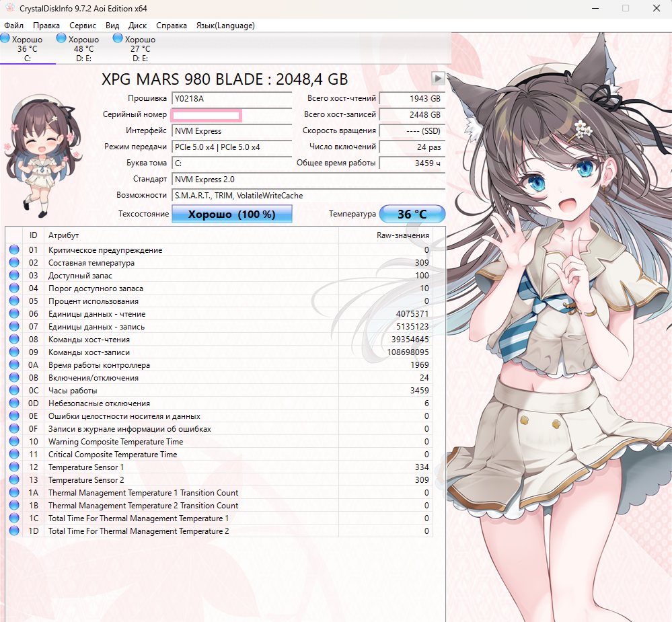Viewport: 672px width, 622px height.
Task: Click status icon for Составная температура
Action: pyautogui.click(x=14, y=263)
